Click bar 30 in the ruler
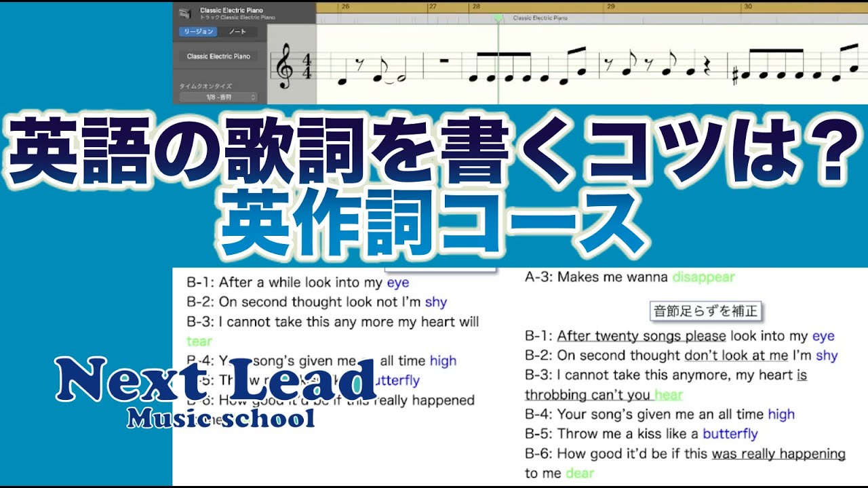Viewport: 868px width, 488px height. 748,7
